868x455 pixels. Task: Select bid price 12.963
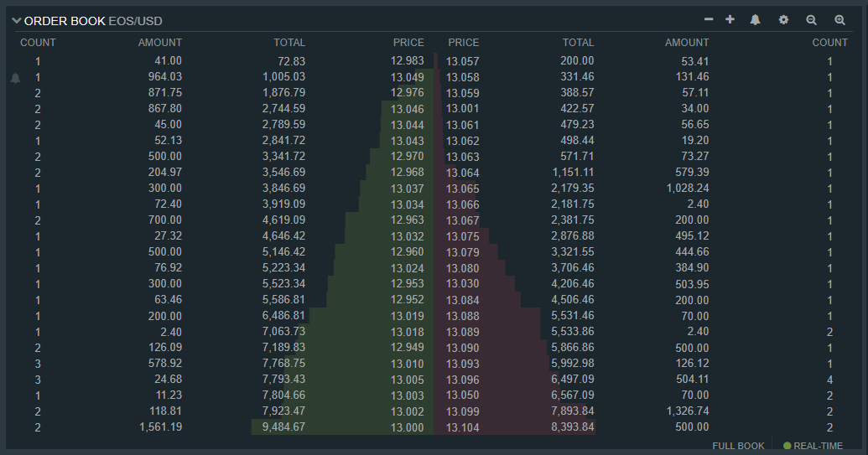tap(408, 220)
